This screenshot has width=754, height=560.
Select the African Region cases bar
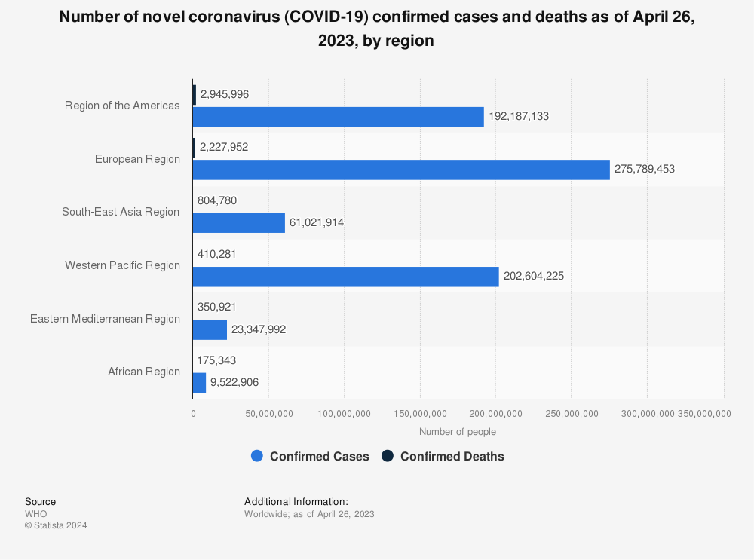(x=199, y=383)
